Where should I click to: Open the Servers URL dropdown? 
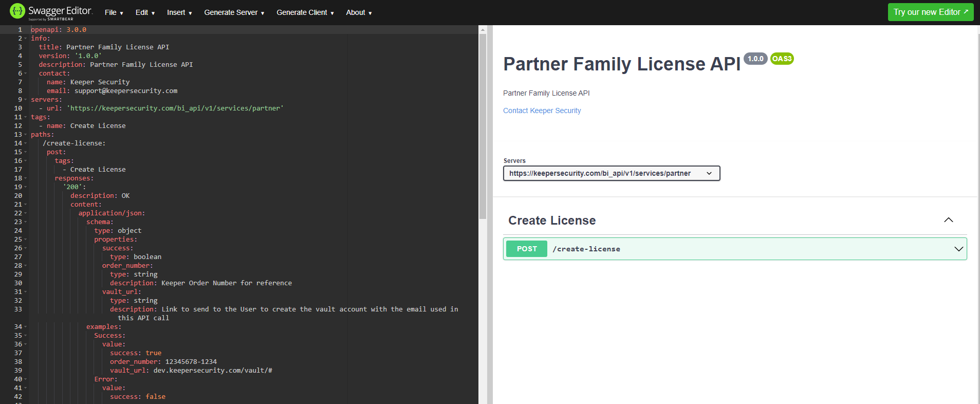point(611,173)
